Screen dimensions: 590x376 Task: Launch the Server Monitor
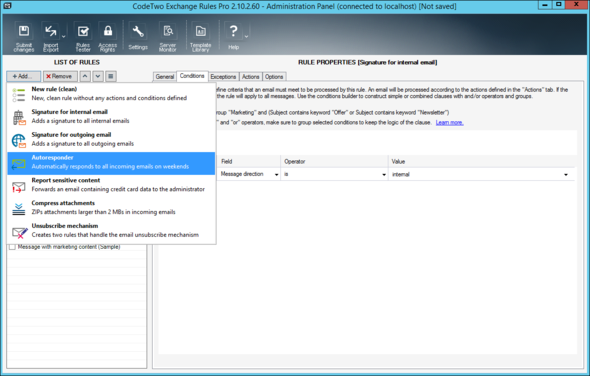click(x=168, y=38)
